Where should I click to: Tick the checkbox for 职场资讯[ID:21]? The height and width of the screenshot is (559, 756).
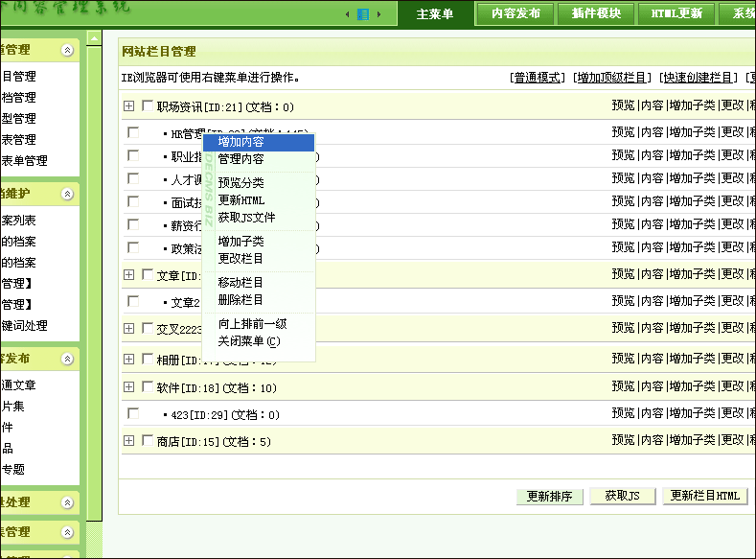148,106
